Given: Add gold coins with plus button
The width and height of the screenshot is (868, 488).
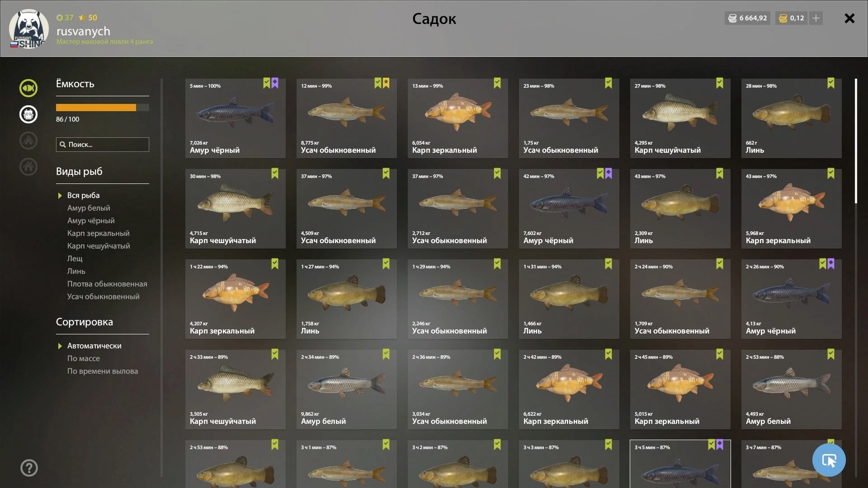Looking at the screenshot, I should point(816,18).
